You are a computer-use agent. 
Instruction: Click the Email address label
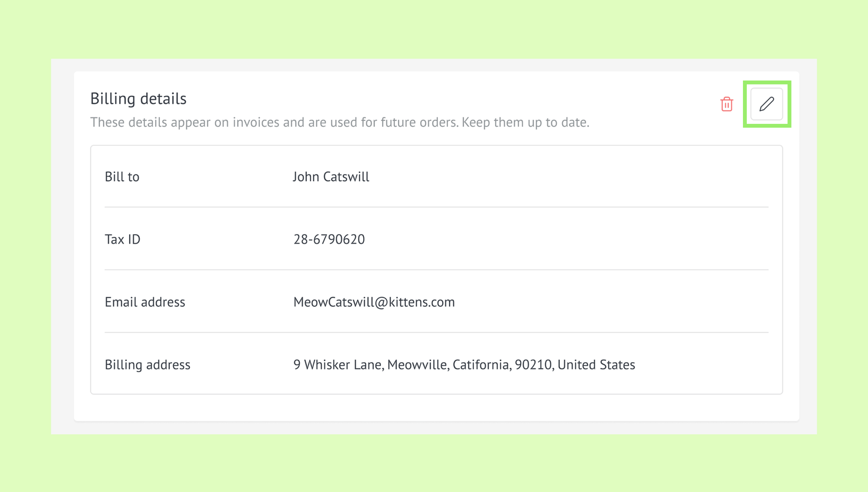tap(145, 302)
